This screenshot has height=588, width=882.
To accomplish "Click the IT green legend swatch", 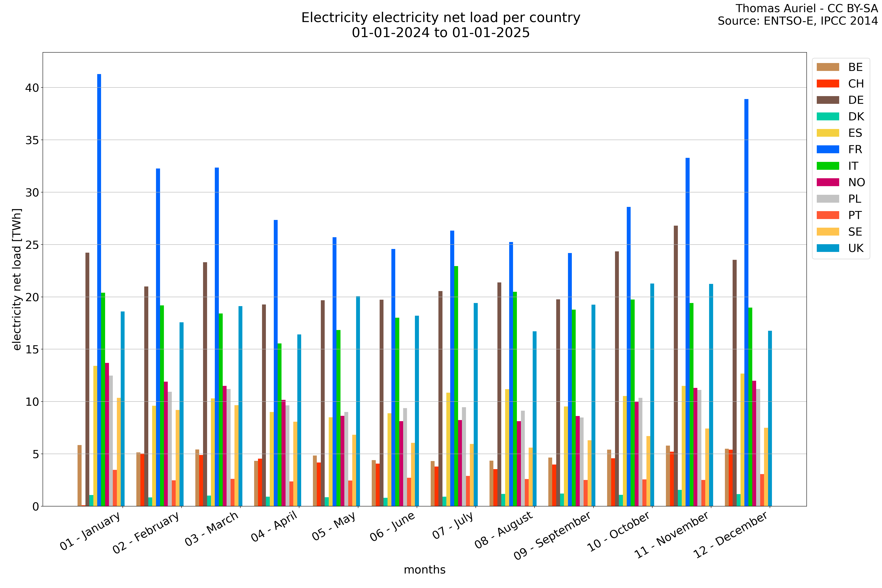I will [x=828, y=166].
